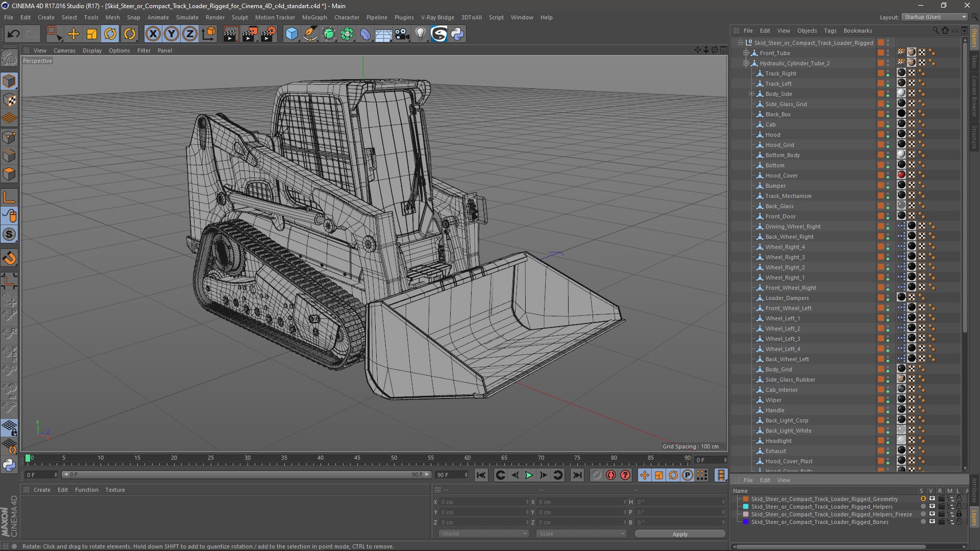Image resolution: width=980 pixels, height=551 pixels.
Task: Click Render View clapperboard icon
Action: pos(231,34)
